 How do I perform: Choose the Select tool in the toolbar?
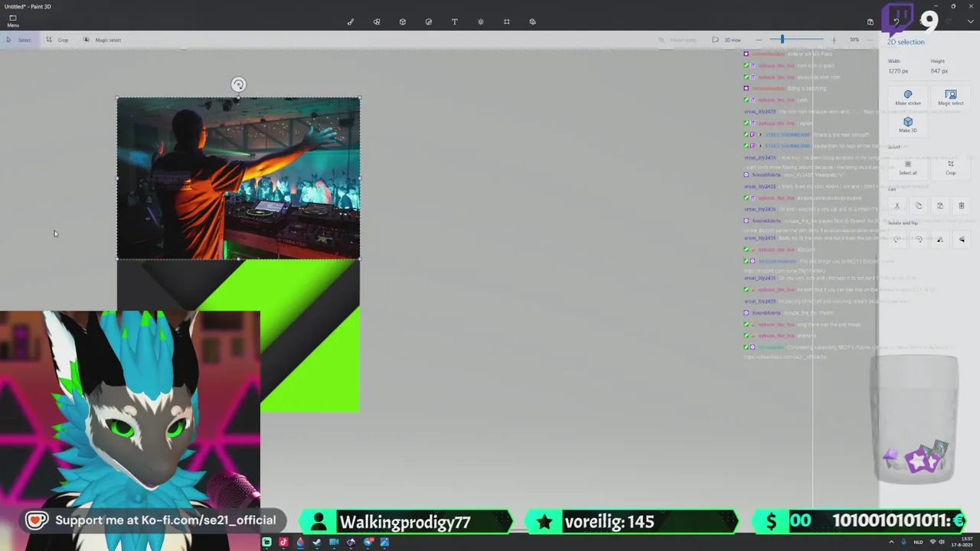point(18,40)
